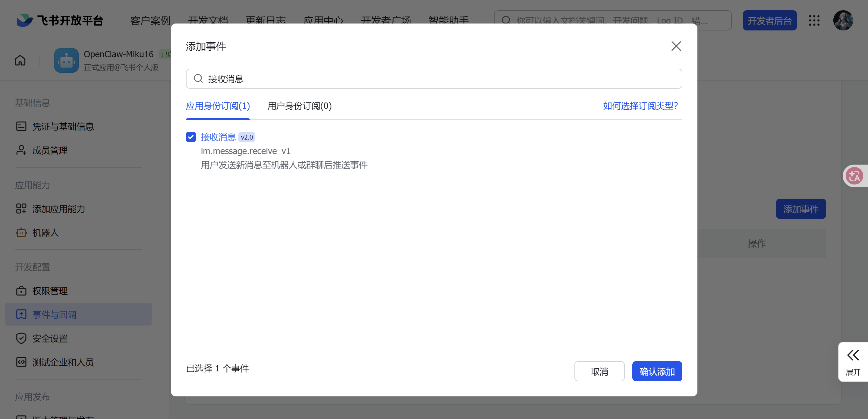Click the floating translation widget icon
Image resolution: width=868 pixels, height=419 pixels.
pyautogui.click(x=854, y=176)
